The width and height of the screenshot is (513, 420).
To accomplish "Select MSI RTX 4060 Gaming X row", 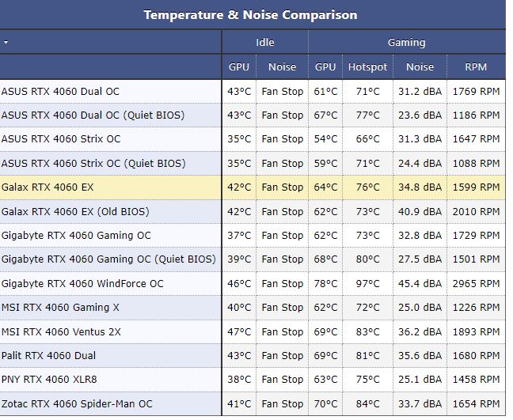I will pyautogui.click(x=60, y=308).
